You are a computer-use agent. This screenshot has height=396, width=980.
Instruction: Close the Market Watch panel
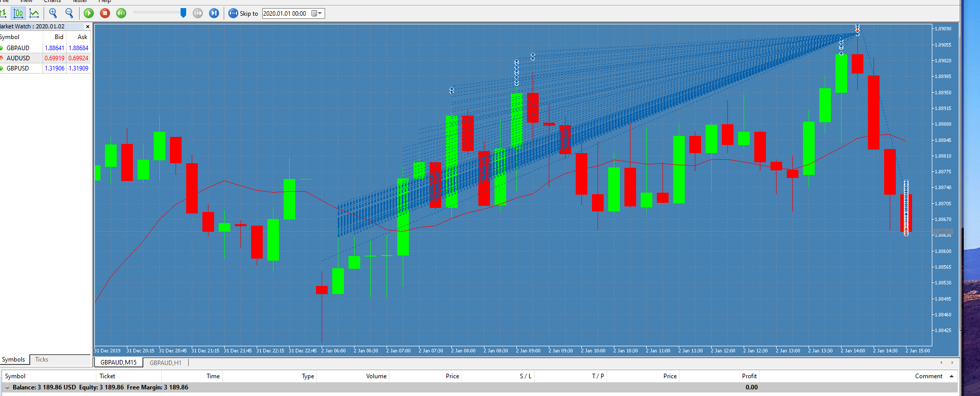point(87,26)
